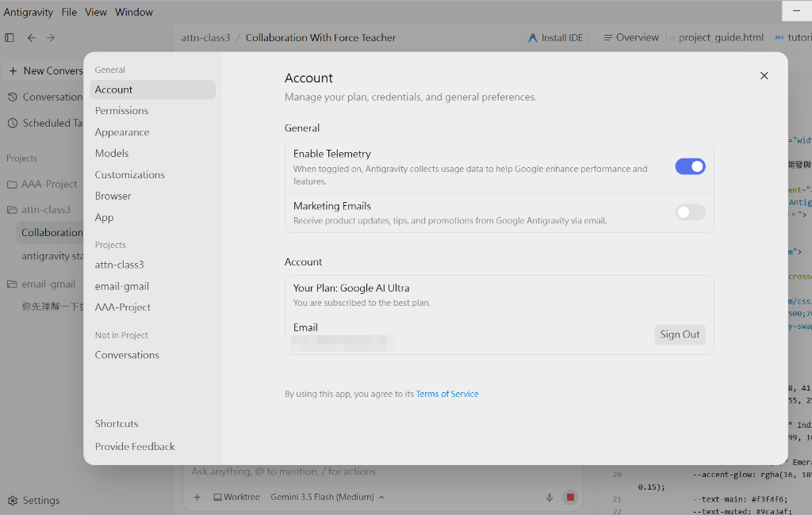The image size is (812, 515).
Task: Click Settings at bottom of sidebar
Action: (x=34, y=501)
